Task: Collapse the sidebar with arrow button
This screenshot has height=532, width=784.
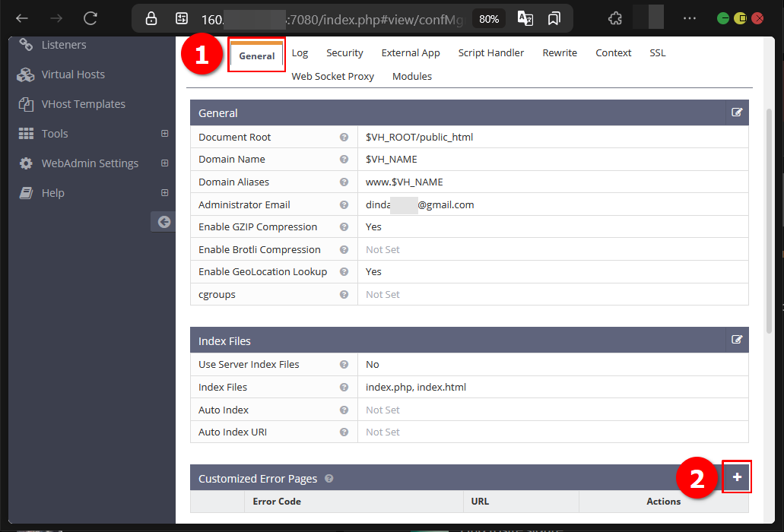Action: coord(163,222)
